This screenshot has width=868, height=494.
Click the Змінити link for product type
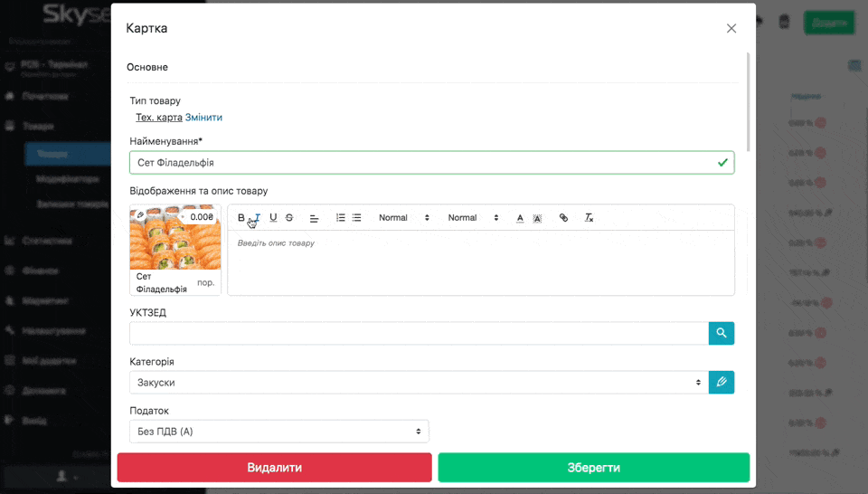coord(203,118)
